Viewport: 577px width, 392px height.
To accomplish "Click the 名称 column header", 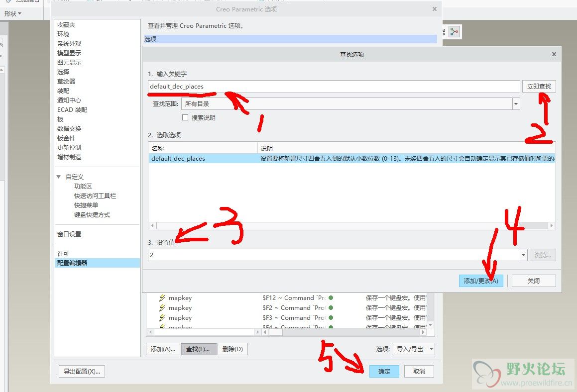I will pyautogui.click(x=203, y=148).
